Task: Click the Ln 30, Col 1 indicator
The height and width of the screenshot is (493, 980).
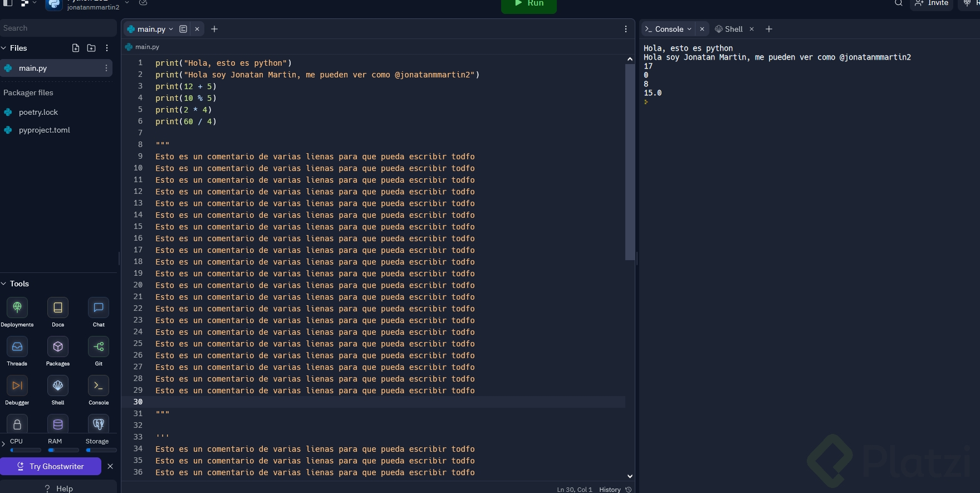Action: 574,490
